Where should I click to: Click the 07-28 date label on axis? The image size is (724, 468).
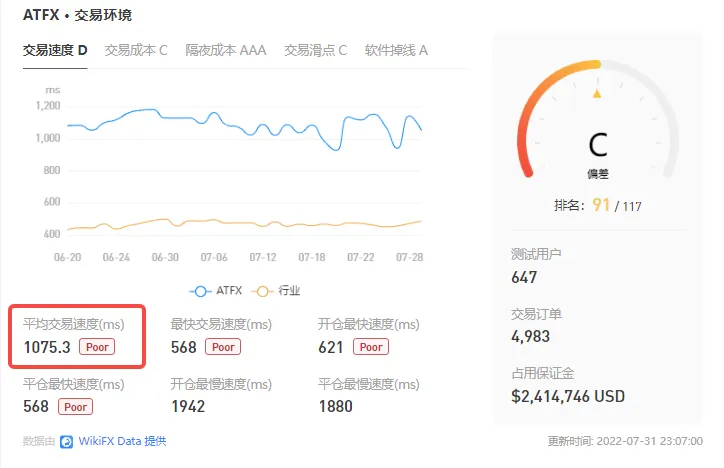pos(410,257)
